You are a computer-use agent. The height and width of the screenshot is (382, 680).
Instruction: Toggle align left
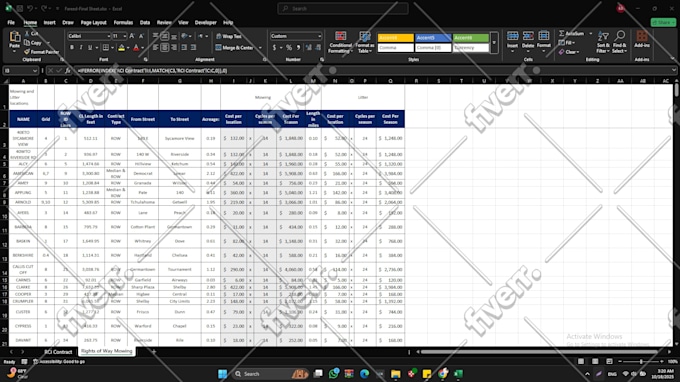coord(155,48)
